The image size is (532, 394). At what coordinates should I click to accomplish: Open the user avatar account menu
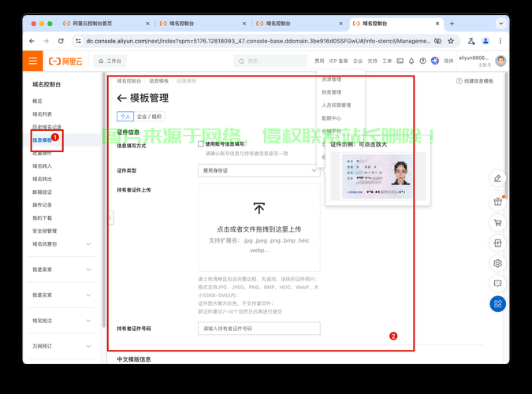pyautogui.click(x=500, y=61)
